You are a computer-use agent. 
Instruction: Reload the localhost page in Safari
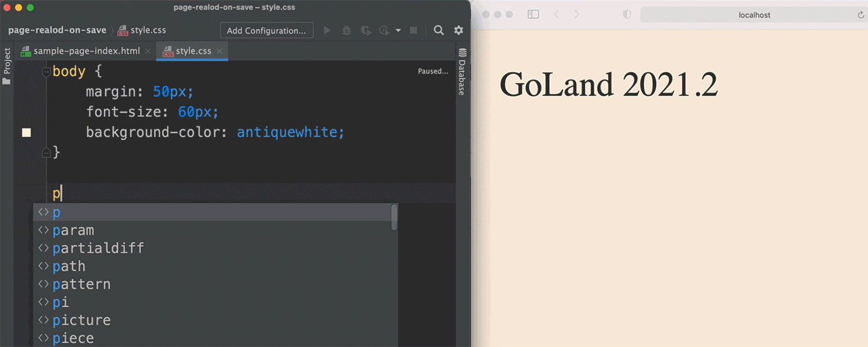click(860, 15)
